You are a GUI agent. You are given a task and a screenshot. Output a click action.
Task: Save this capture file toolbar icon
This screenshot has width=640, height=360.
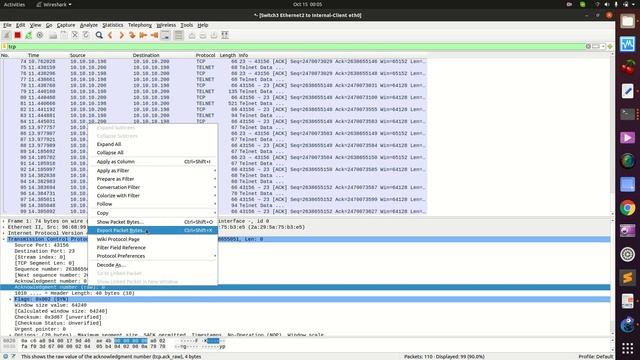pos(64,36)
